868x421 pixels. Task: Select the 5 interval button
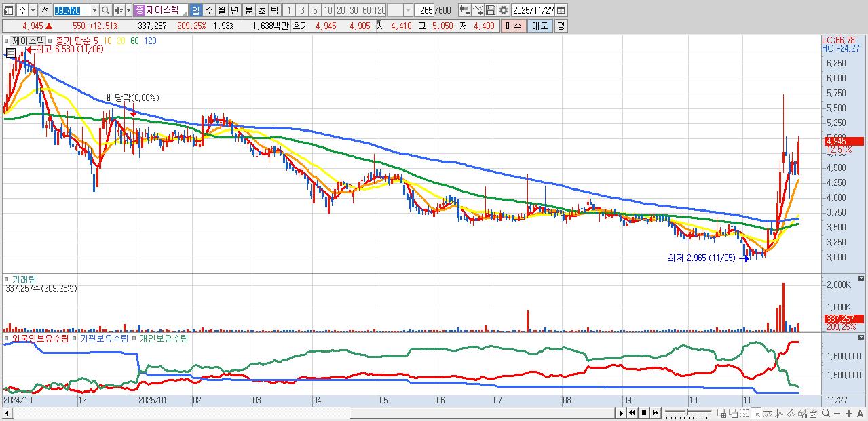315,10
